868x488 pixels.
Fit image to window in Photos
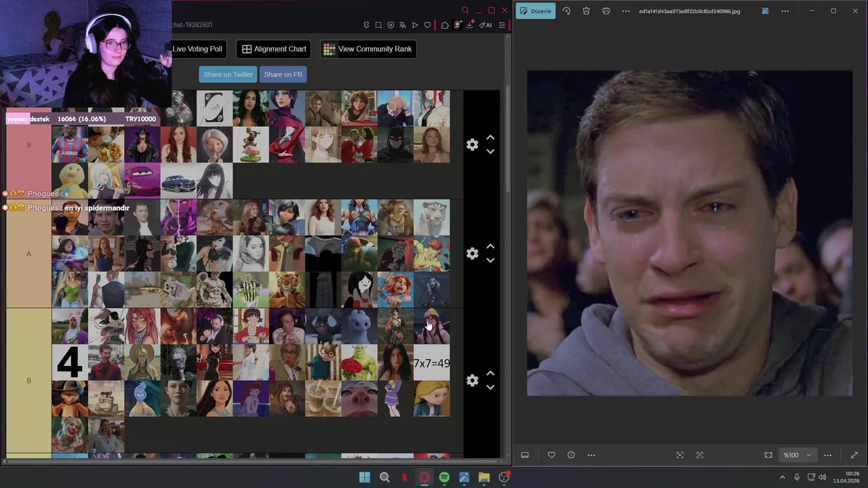(x=768, y=455)
